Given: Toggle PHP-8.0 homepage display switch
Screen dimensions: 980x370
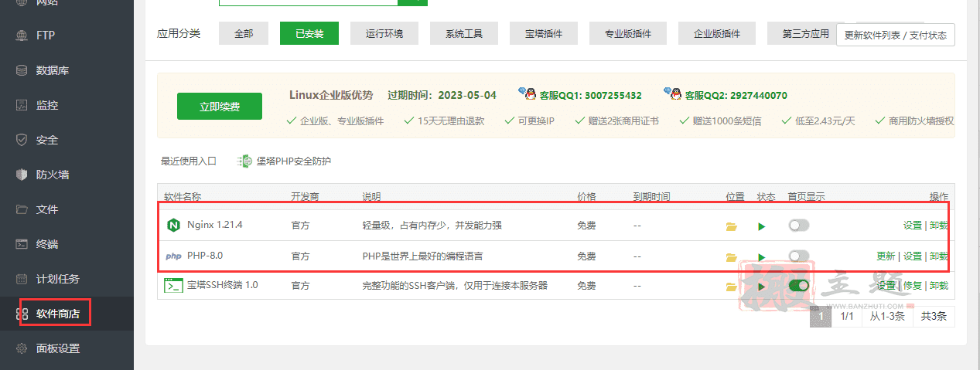Looking at the screenshot, I should (798, 256).
